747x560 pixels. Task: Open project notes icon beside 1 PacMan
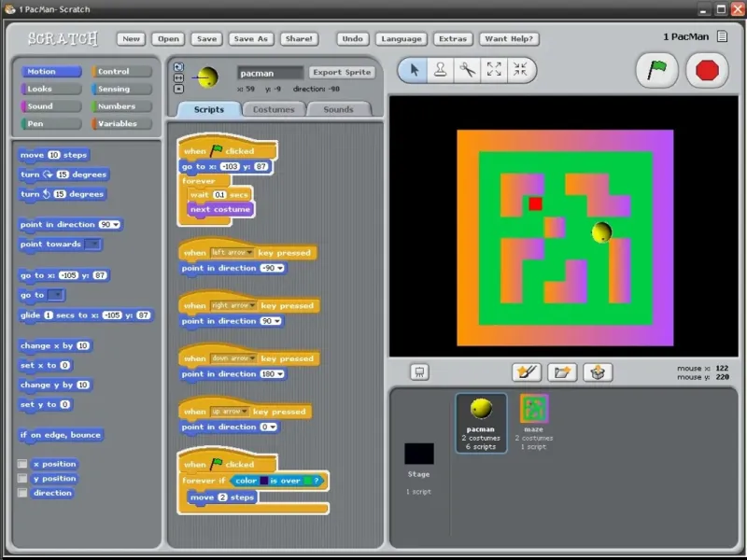(722, 36)
